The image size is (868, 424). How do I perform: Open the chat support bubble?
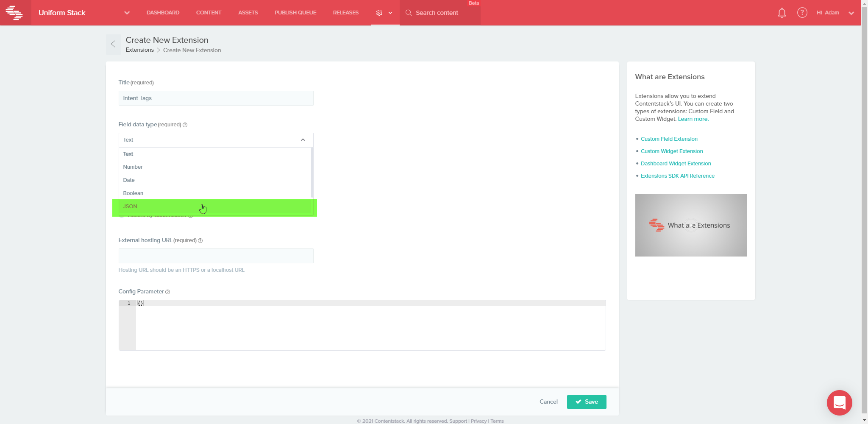coord(840,403)
